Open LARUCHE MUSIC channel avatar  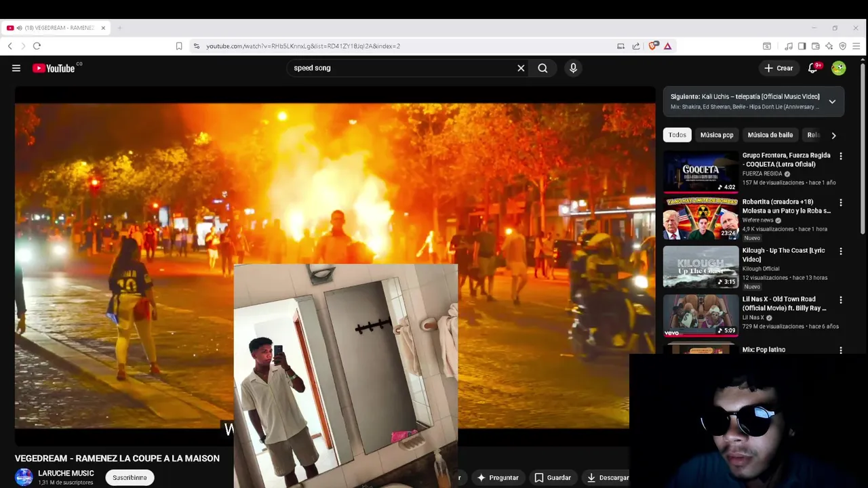24,477
